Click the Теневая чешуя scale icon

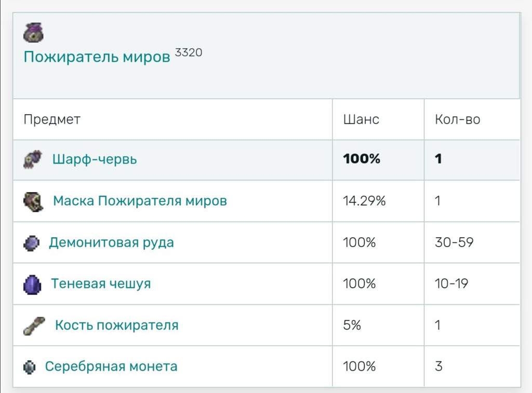pyautogui.click(x=32, y=284)
